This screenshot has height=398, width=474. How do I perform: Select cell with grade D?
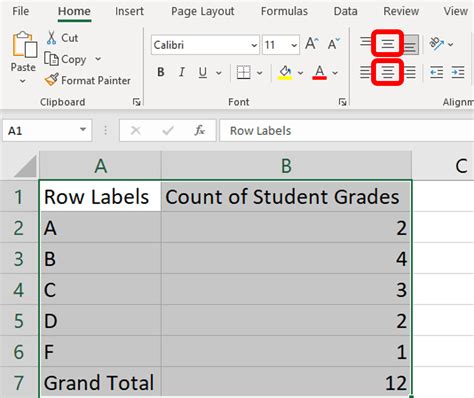coord(100,320)
